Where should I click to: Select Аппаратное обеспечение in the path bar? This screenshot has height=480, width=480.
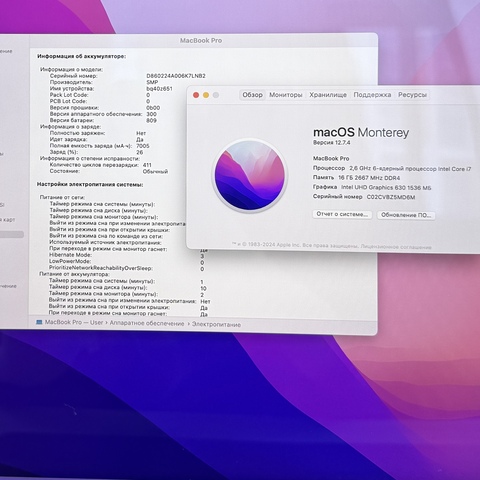coord(147,323)
